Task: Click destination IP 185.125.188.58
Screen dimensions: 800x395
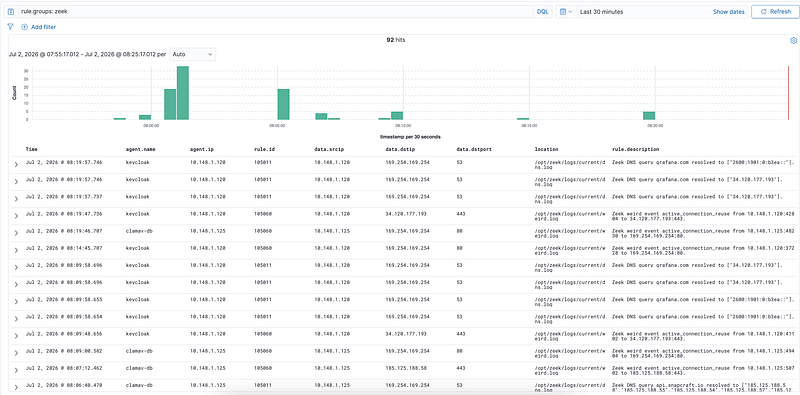Action: (x=406, y=367)
